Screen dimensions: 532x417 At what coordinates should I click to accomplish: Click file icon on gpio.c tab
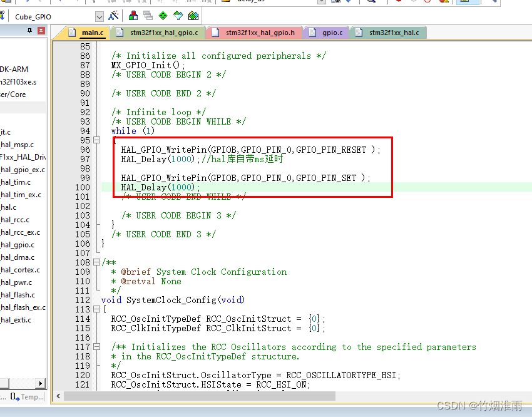(x=312, y=33)
